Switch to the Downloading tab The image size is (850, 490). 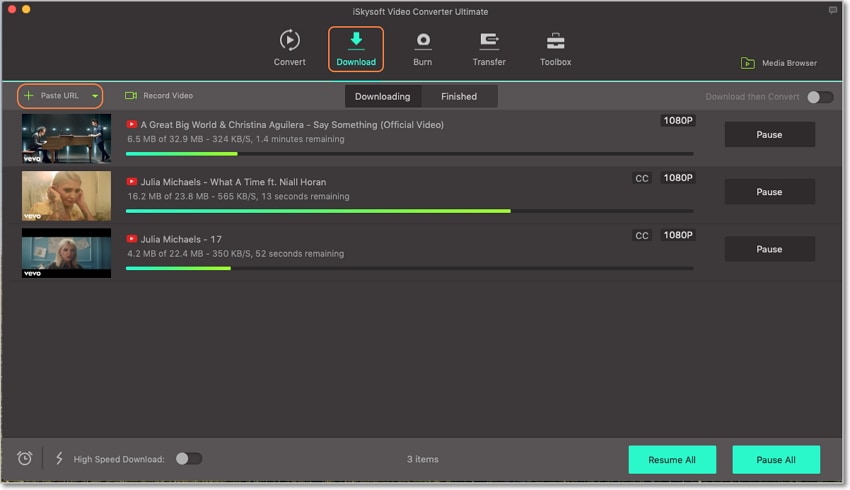[x=383, y=96]
